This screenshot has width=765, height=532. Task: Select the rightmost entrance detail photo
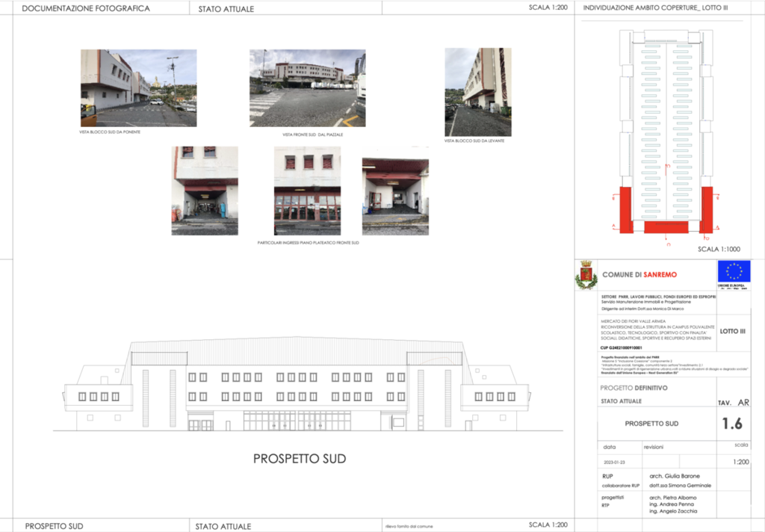coord(395,196)
